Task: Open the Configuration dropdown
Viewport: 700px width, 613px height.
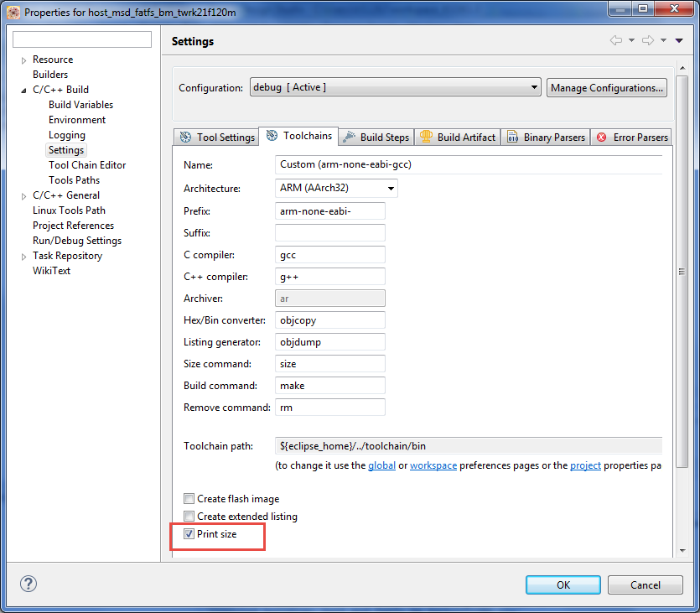Action: click(395, 87)
